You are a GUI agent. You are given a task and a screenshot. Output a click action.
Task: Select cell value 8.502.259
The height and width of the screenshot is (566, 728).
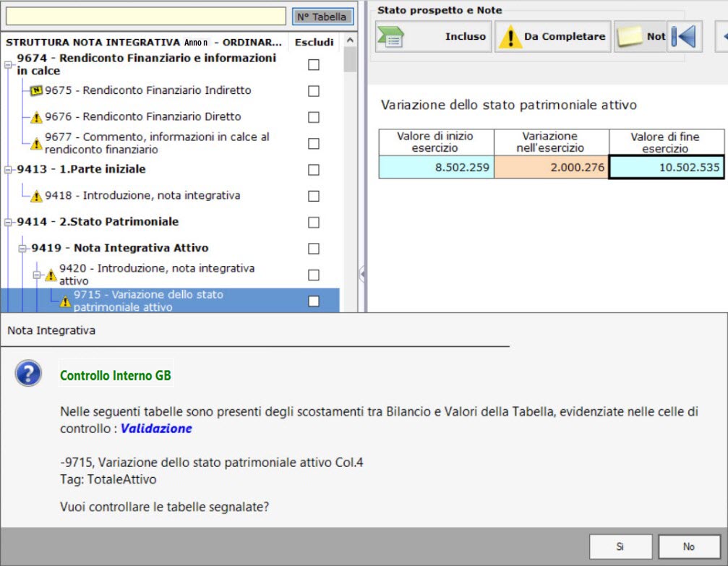point(437,167)
